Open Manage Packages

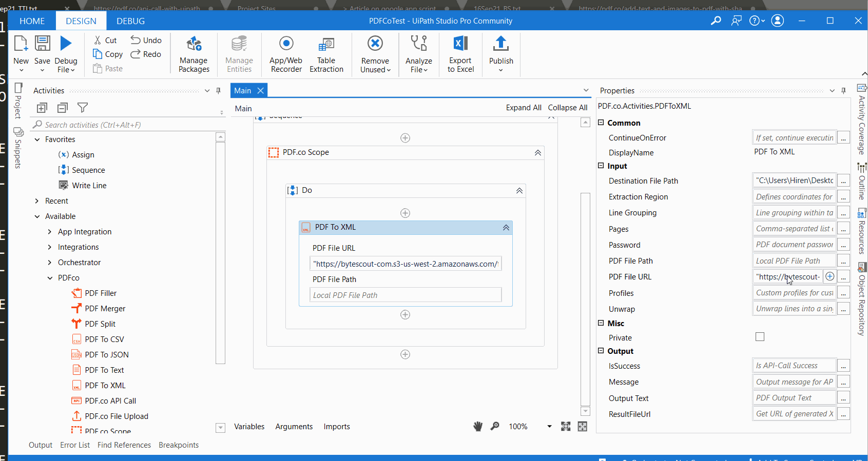tap(194, 54)
